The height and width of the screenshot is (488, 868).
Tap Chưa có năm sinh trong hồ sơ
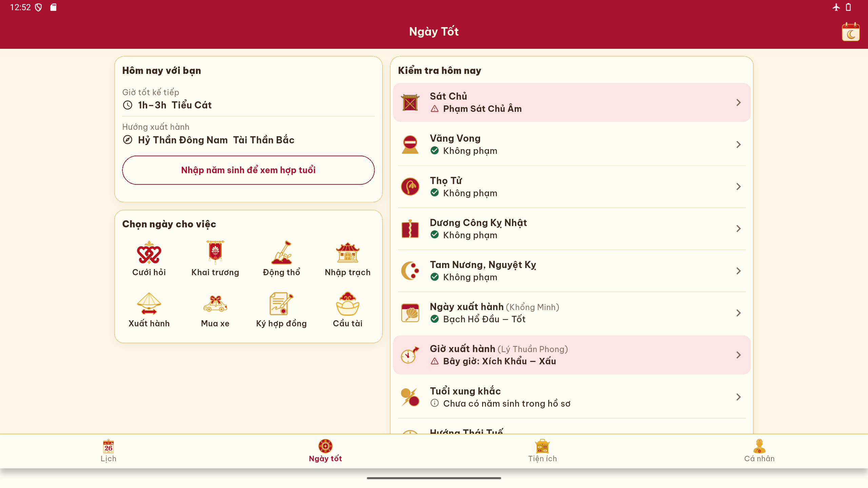507,404
